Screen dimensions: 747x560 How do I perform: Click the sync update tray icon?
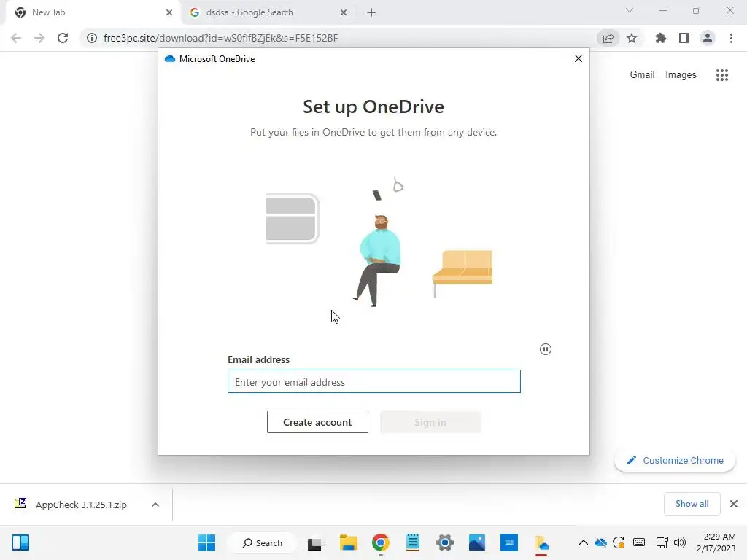pos(619,542)
